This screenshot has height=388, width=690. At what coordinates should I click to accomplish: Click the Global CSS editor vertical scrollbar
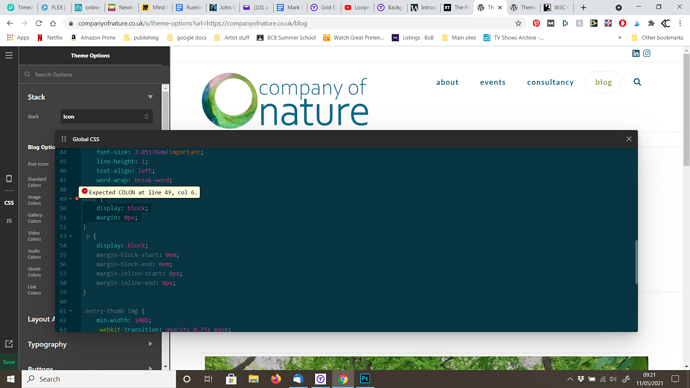(636, 262)
